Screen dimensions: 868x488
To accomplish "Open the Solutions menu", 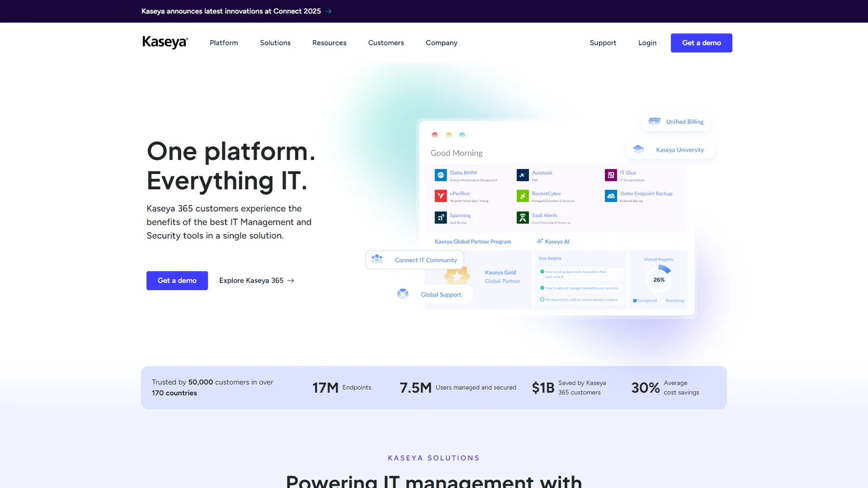I will (x=275, y=43).
